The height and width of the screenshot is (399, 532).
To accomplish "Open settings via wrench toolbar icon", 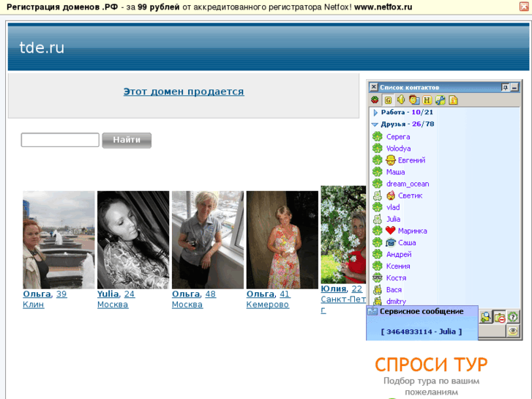I will click(x=440, y=100).
